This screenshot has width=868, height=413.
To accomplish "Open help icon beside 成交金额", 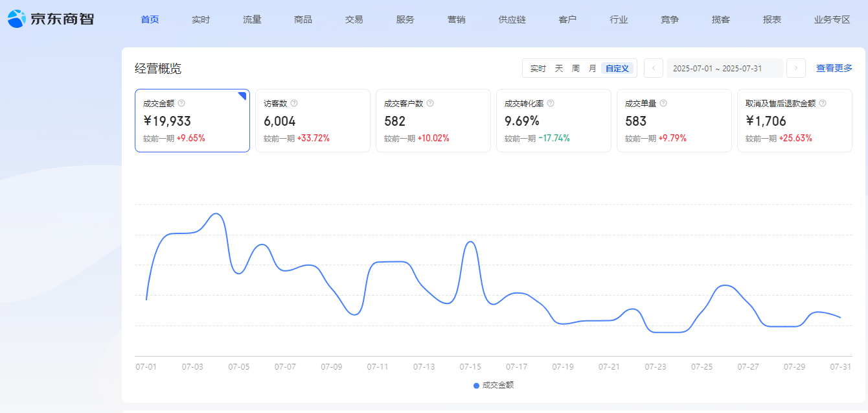I will coord(181,103).
